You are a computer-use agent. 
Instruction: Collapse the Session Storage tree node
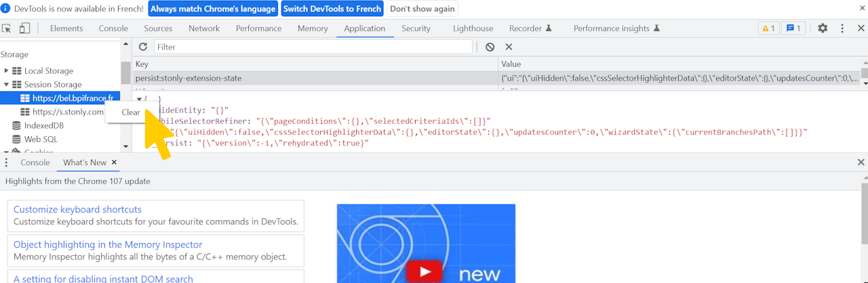click(6, 85)
